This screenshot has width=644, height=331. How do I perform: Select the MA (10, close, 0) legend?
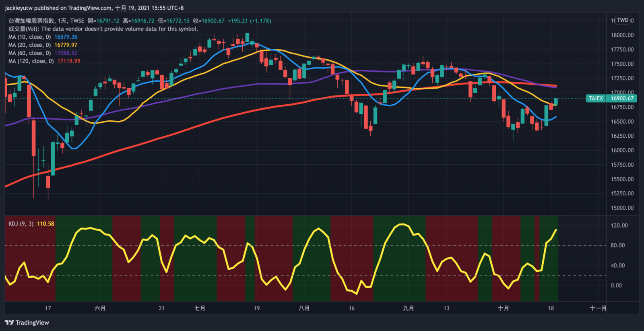click(29, 37)
